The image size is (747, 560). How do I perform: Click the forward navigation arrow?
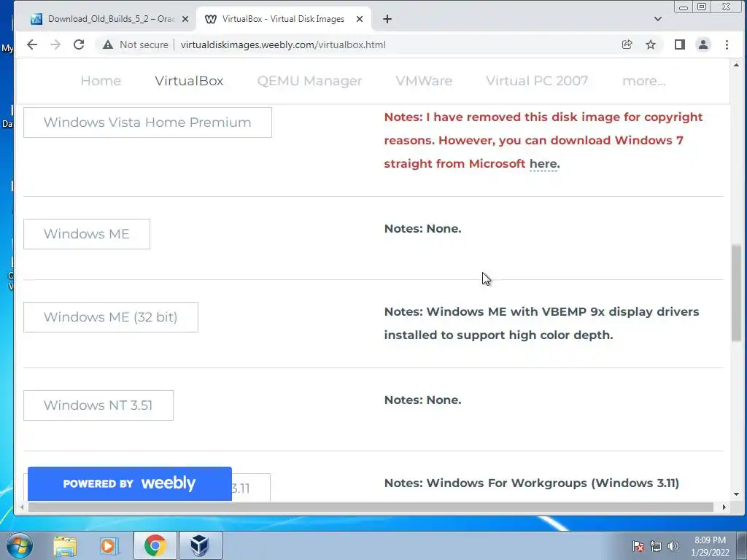pos(55,44)
